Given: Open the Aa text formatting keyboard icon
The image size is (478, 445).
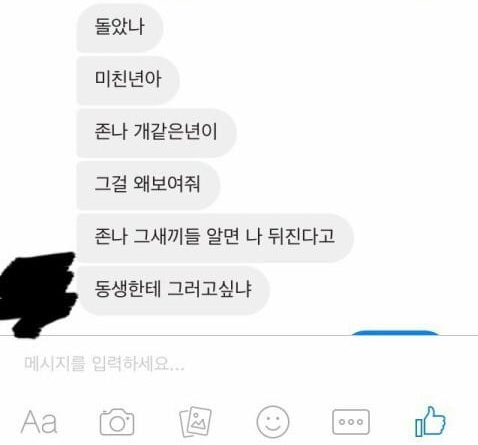Looking at the screenshot, I should (x=39, y=422).
